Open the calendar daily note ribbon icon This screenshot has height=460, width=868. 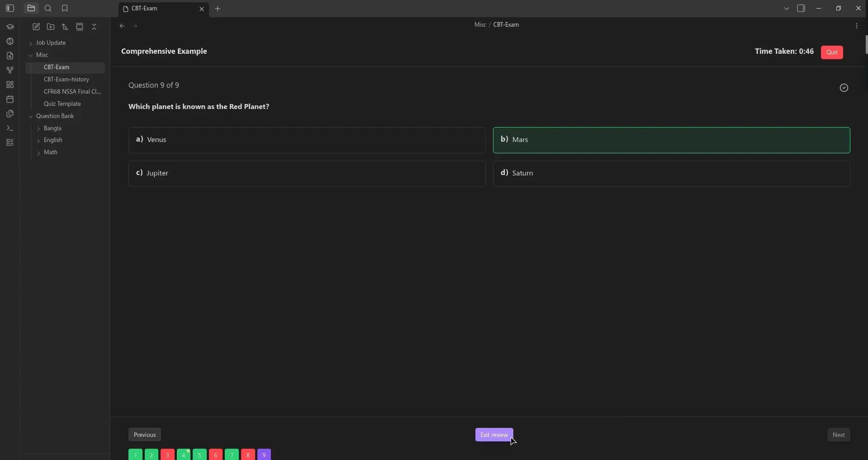[x=10, y=99]
